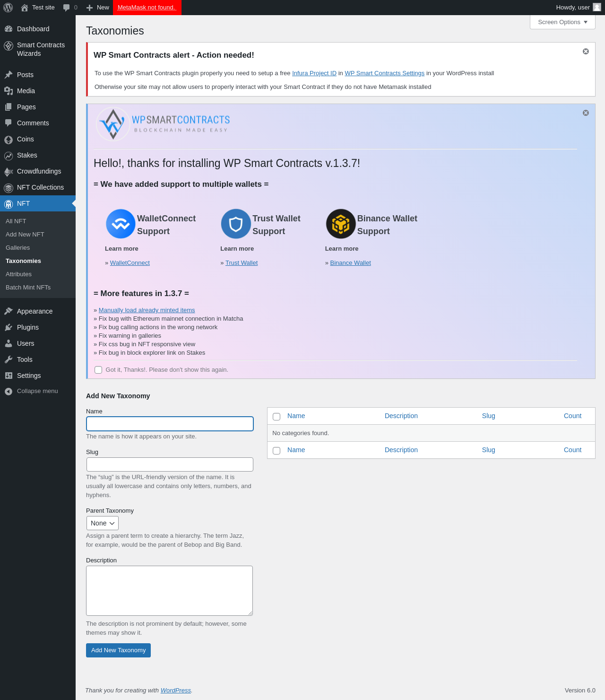This screenshot has height=700, width=605.
Task: Open the Parent Taxonomy dropdown
Action: coord(103,523)
